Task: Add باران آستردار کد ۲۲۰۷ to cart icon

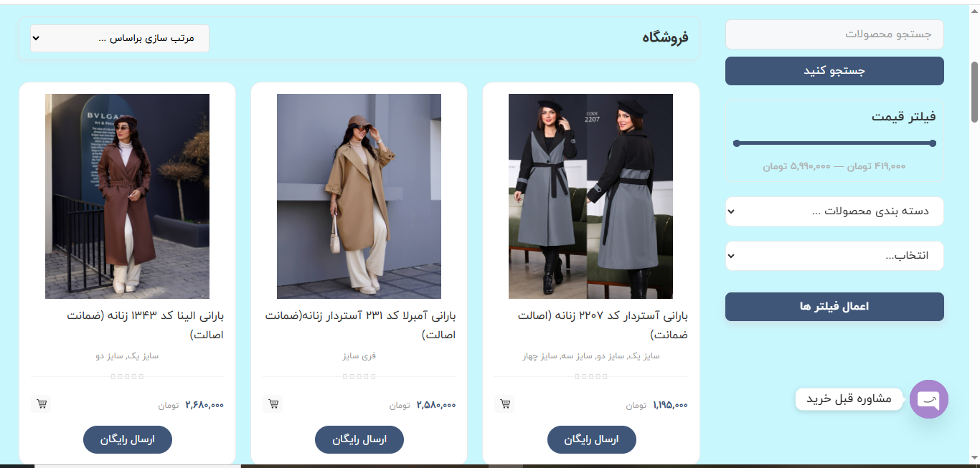Action: (505, 404)
